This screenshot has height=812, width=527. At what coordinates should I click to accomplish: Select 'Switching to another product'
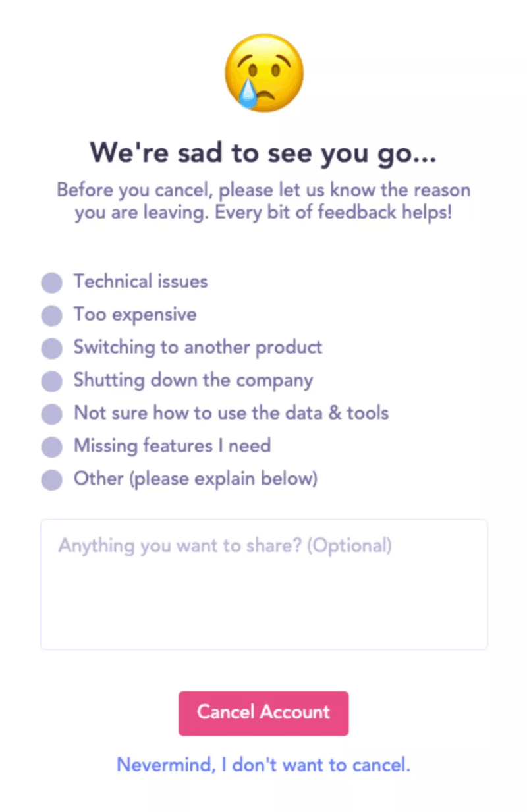(x=51, y=348)
